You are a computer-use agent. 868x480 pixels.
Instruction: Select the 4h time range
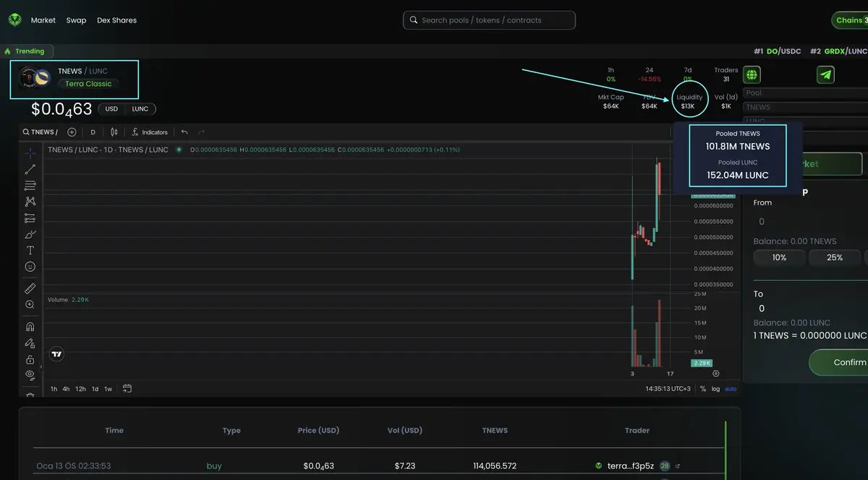pyautogui.click(x=67, y=389)
